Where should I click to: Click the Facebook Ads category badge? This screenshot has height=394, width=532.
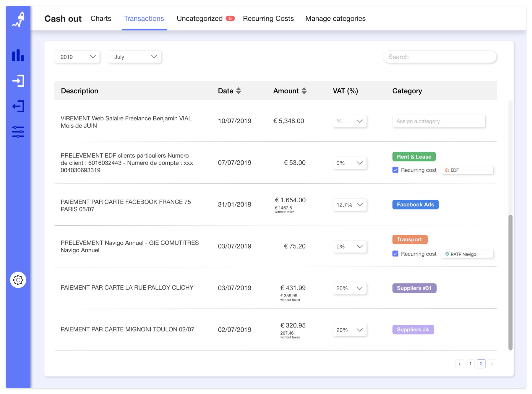415,204
